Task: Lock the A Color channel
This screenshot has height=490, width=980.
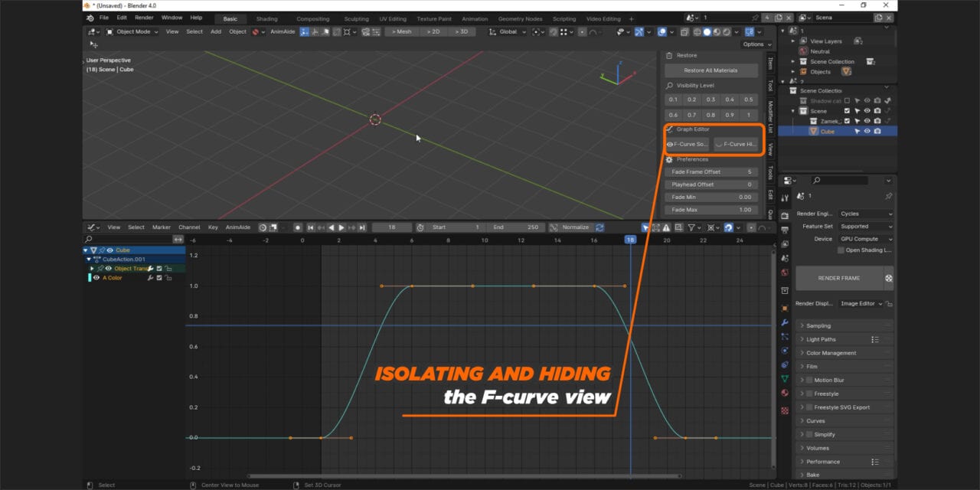Action: [x=168, y=278]
